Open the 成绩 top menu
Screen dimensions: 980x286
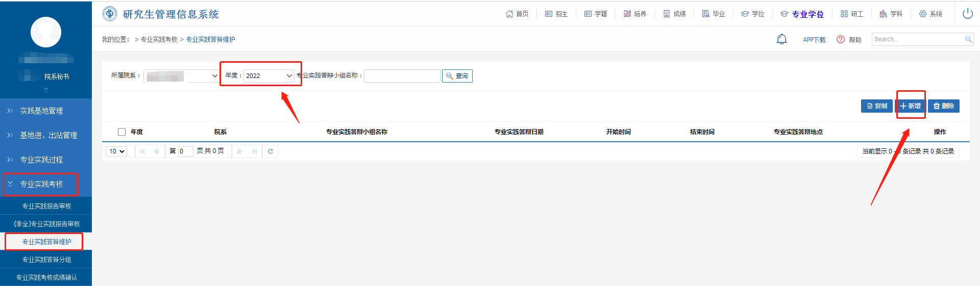coord(674,14)
